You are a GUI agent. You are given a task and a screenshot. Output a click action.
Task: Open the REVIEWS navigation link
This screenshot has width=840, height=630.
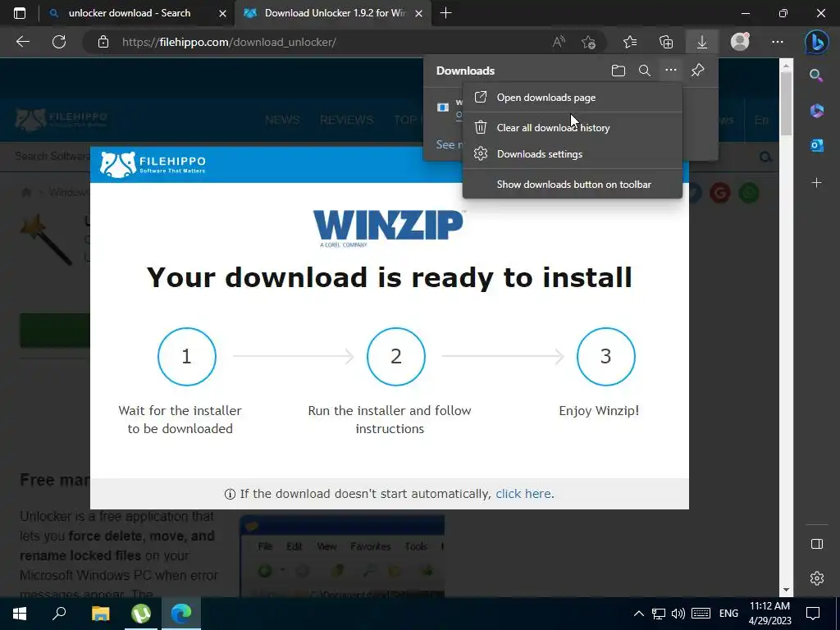coord(346,120)
